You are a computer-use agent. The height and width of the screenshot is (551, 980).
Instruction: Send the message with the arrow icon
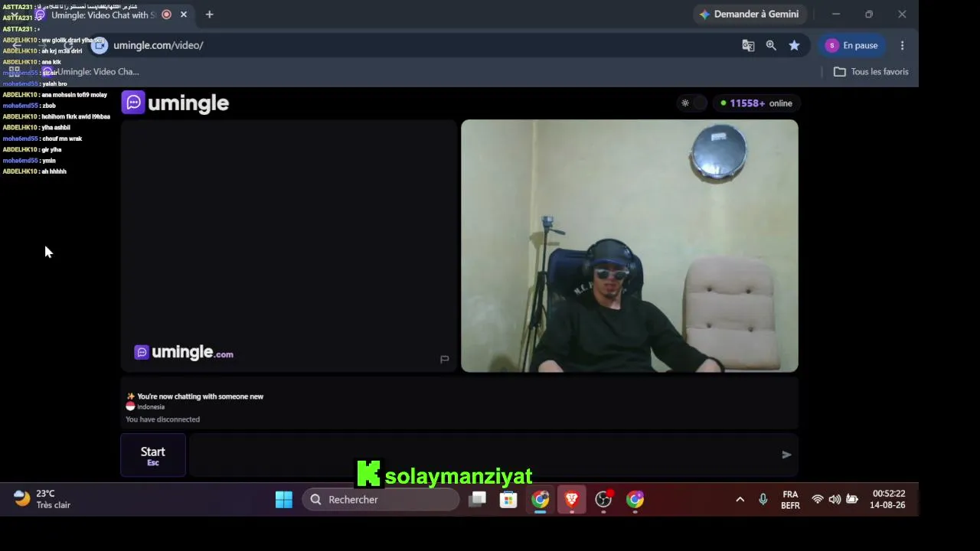tap(786, 455)
